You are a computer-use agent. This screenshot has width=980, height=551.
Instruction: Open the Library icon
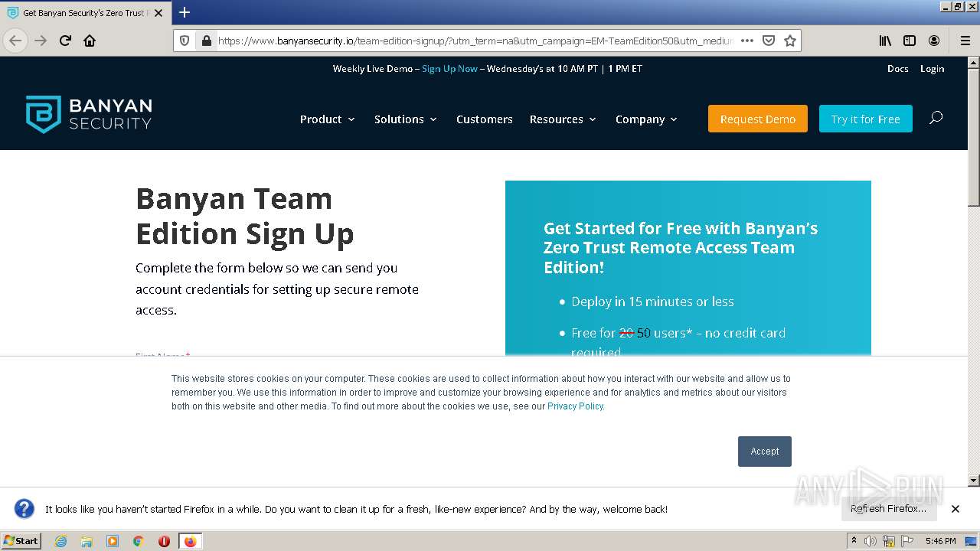tap(885, 41)
